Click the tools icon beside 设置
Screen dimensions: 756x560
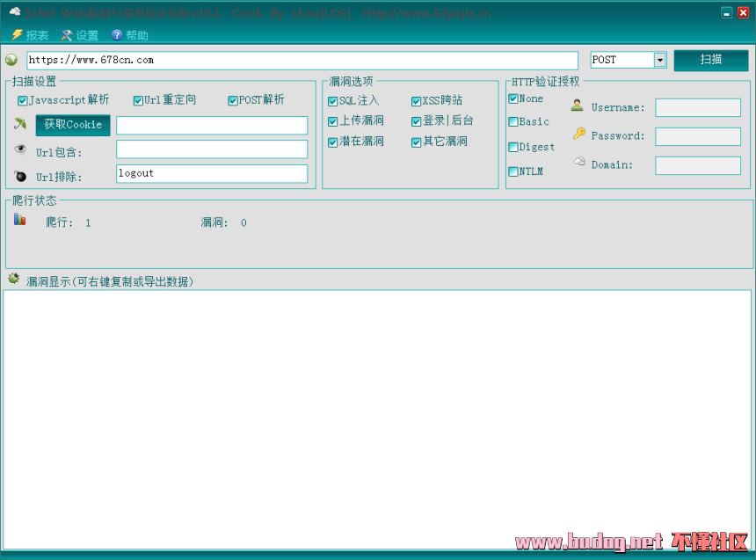click(67, 35)
